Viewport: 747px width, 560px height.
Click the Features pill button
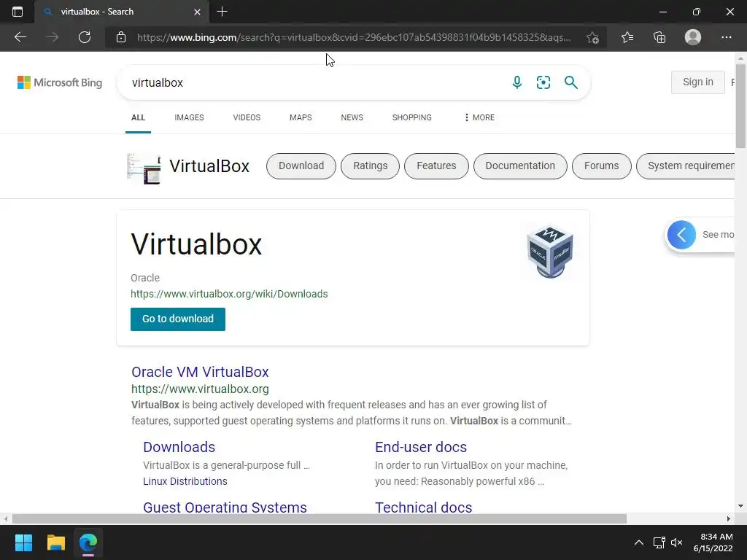click(436, 166)
